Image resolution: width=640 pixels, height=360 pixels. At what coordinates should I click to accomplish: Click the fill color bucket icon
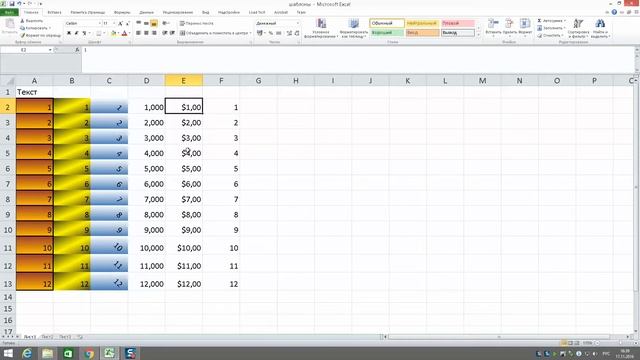tap(114, 33)
